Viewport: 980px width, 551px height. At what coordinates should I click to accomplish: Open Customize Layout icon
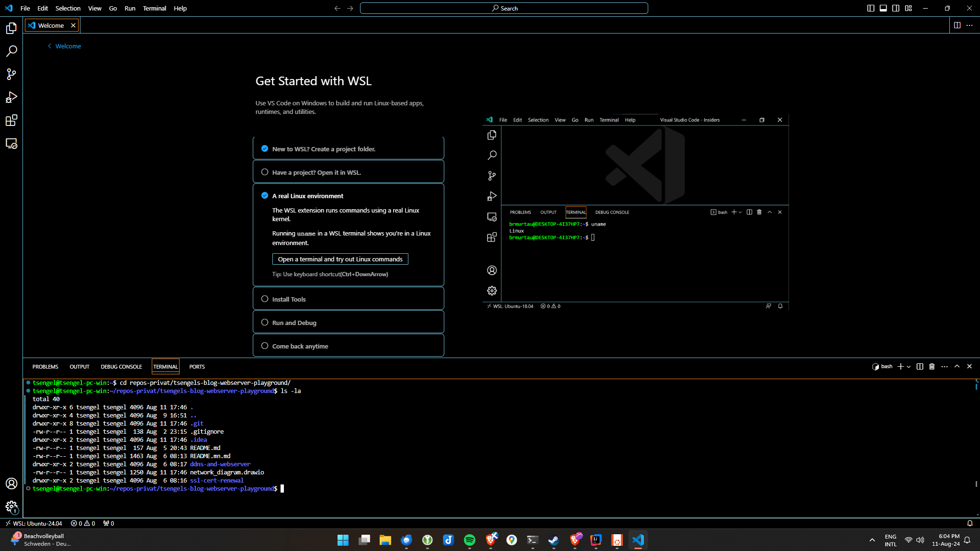(x=908, y=8)
